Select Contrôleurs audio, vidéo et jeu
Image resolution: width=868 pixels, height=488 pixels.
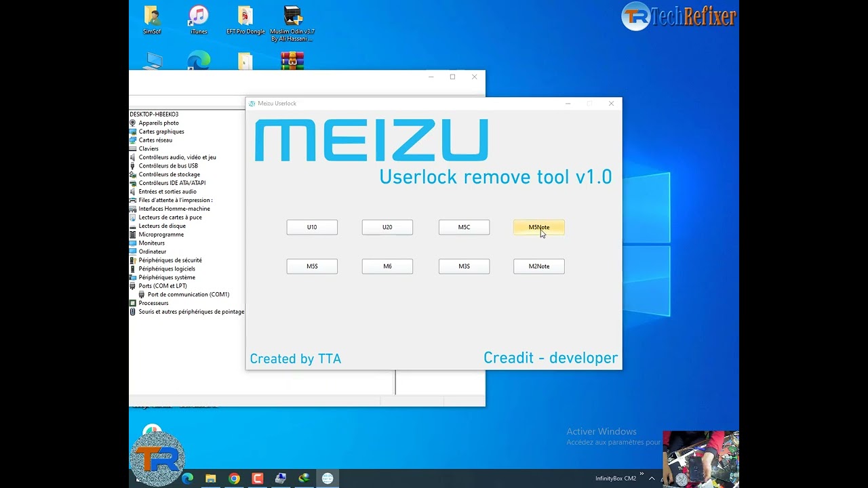(x=177, y=157)
